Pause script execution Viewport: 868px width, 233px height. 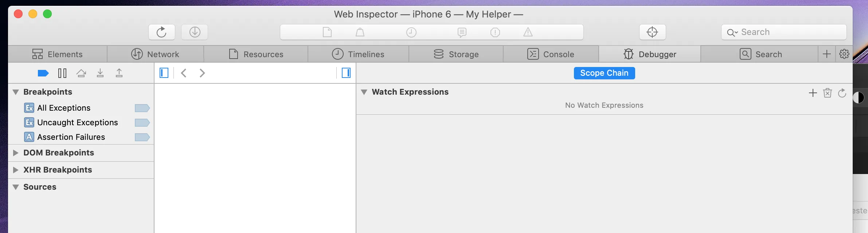(62, 73)
